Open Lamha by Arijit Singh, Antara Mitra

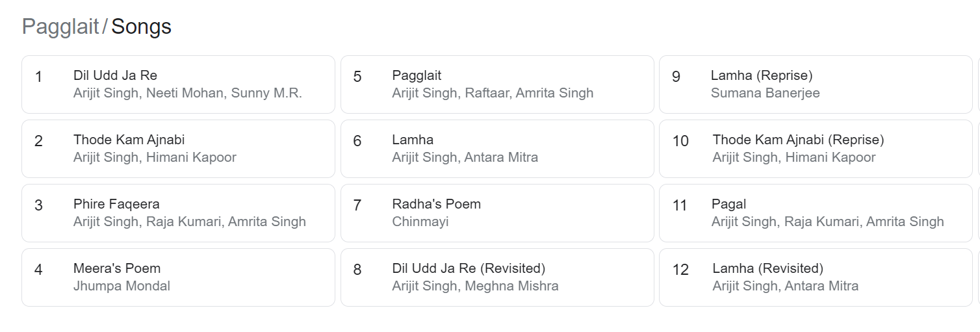tap(497, 149)
